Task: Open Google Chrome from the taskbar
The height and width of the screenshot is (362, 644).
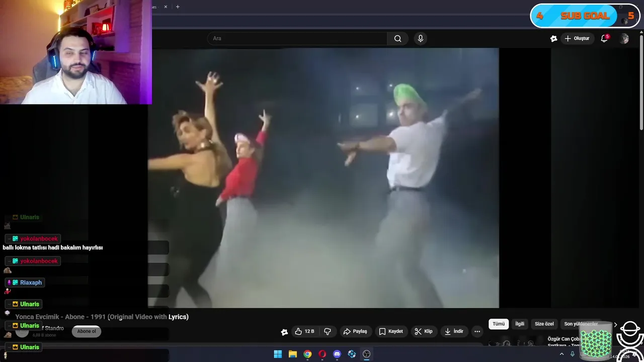Action: (x=307, y=354)
